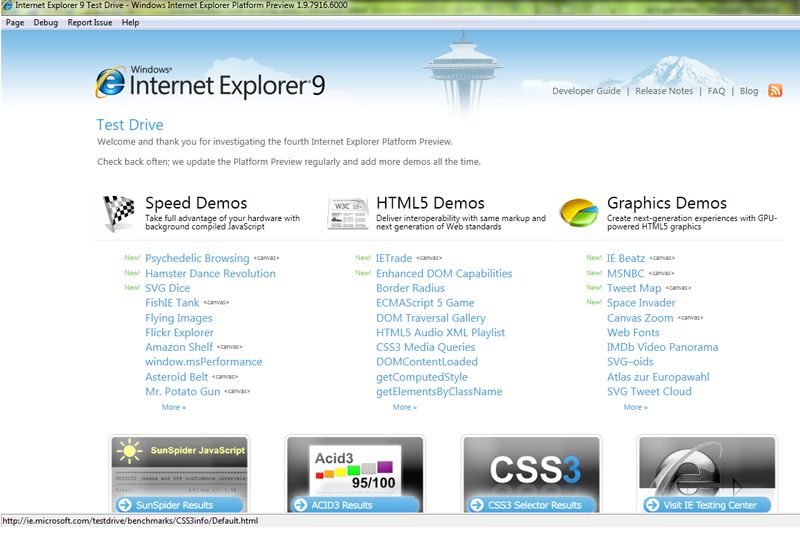Image resolution: width=800 pixels, height=533 pixels.
Task: Click the Visit IE Testing Center arrow icon
Action: pyautogui.click(x=652, y=505)
